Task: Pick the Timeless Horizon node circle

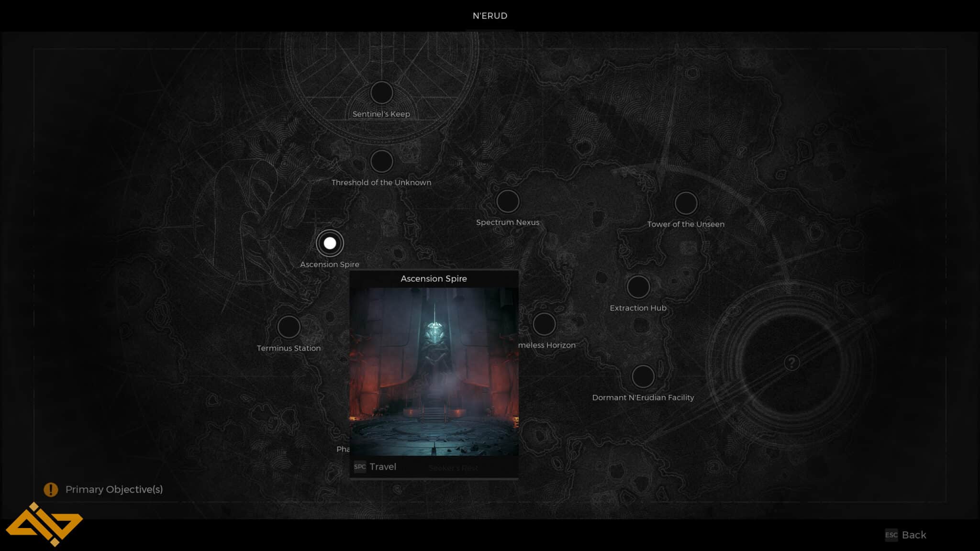Action: [544, 324]
